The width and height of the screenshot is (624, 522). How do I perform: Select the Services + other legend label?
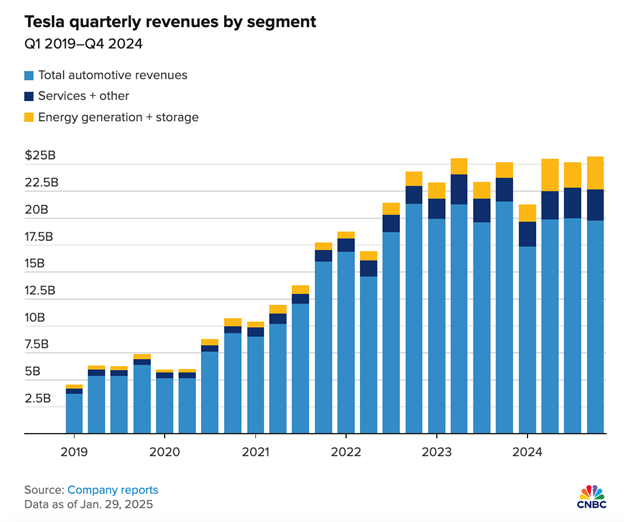[x=84, y=96]
